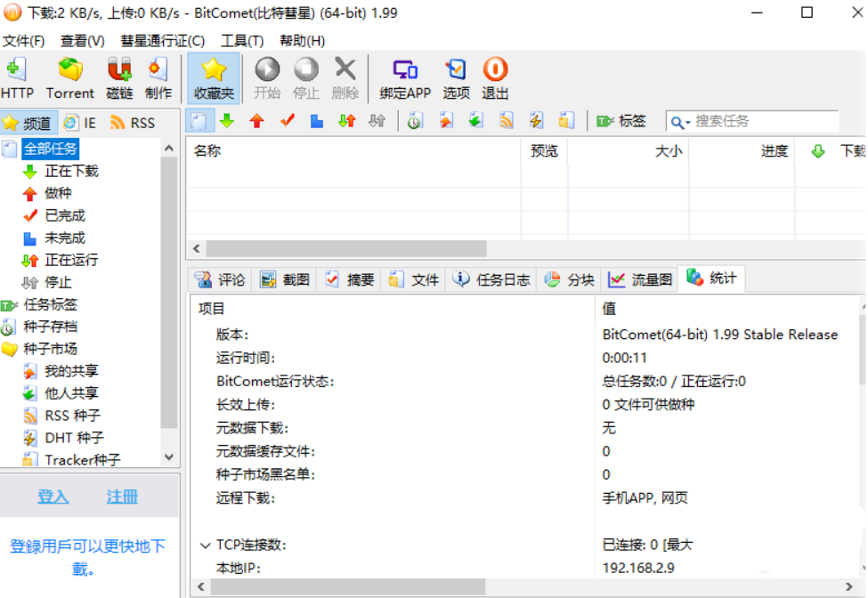The image size is (868, 598).
Task: Click the 标签 tag filter button
Action: 621,121
